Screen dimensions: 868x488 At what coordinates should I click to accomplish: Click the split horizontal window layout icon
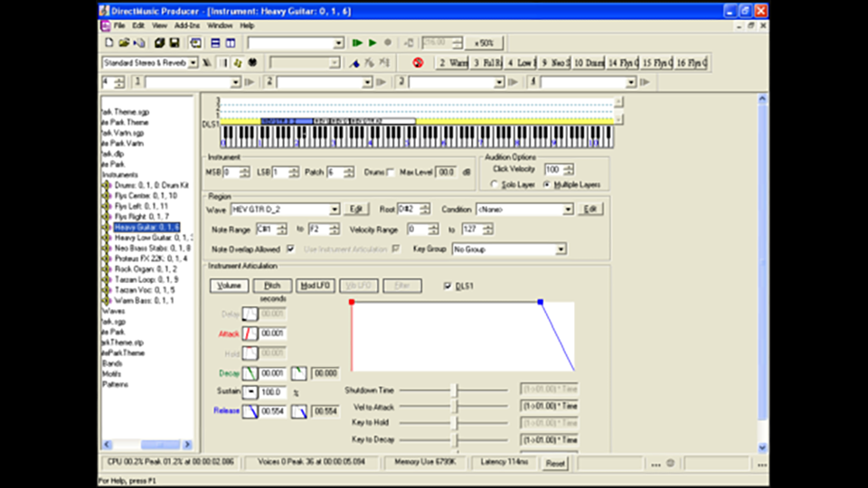[215, 42]
